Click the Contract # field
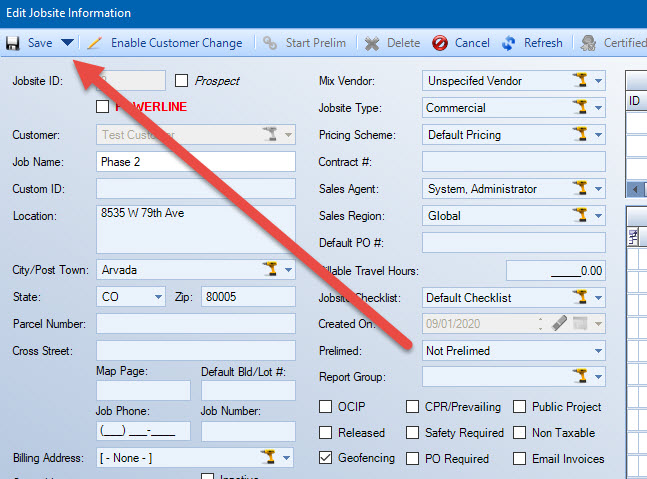Screen dimensions: 647x479 point(514,161)
